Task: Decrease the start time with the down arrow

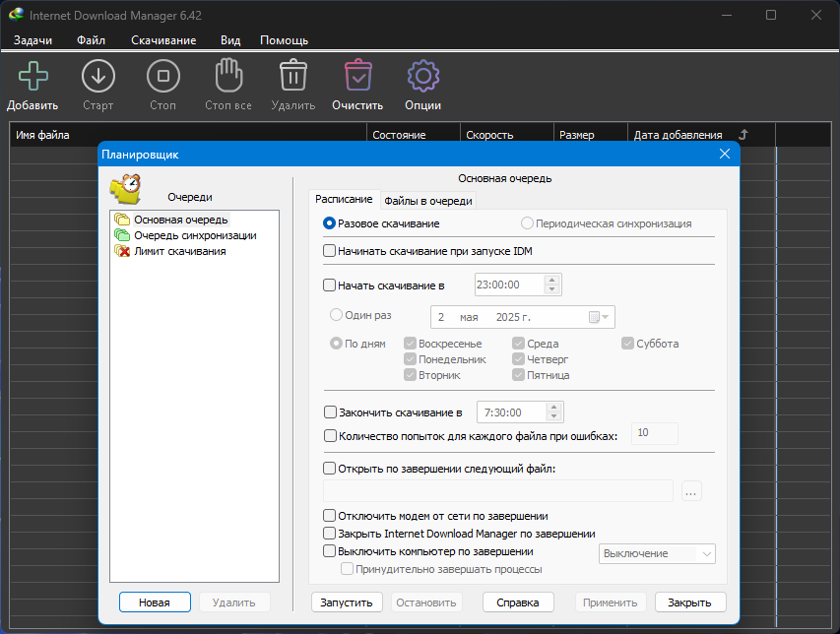Action: coord(551,289)
